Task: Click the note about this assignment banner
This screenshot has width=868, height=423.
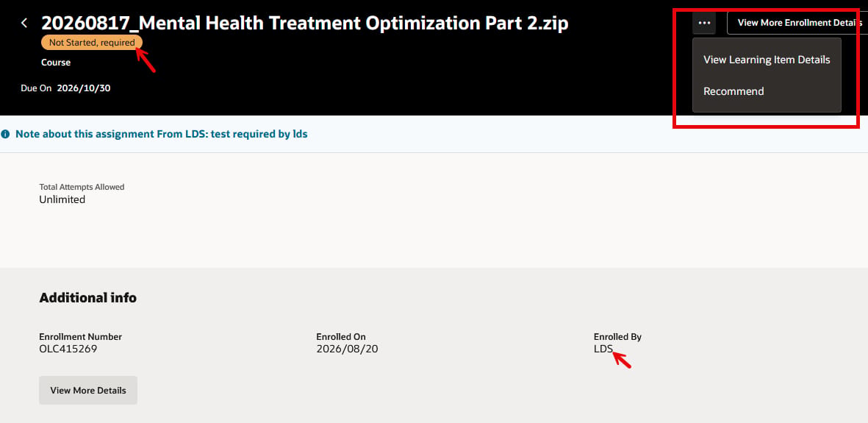Action: coord(161,134)
